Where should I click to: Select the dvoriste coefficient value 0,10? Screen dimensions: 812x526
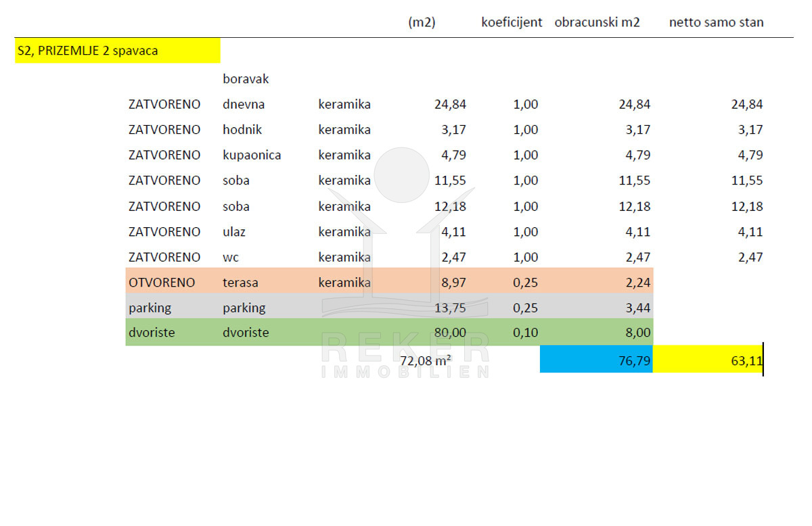(525, 333)
